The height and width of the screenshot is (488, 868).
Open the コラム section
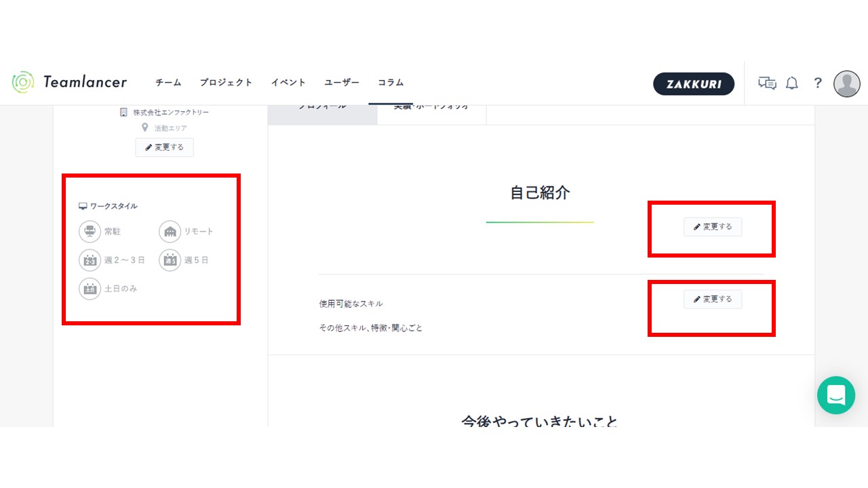[x=391, y=83]
